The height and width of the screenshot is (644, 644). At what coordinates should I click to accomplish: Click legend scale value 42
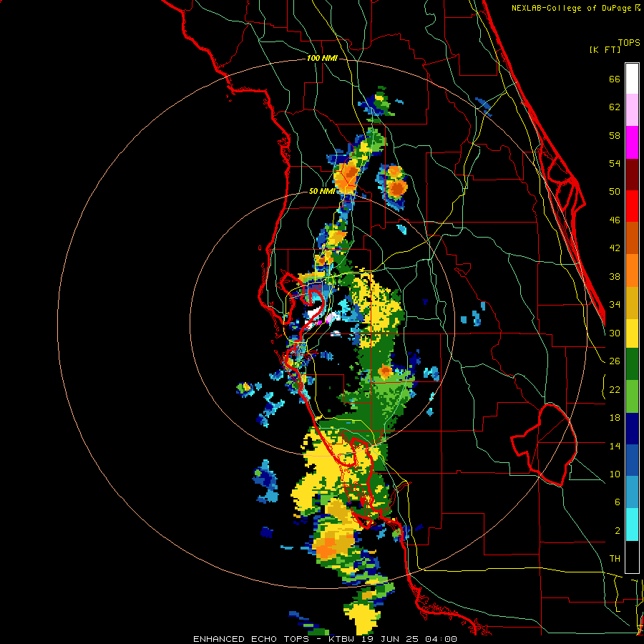(x=615, y=248)
